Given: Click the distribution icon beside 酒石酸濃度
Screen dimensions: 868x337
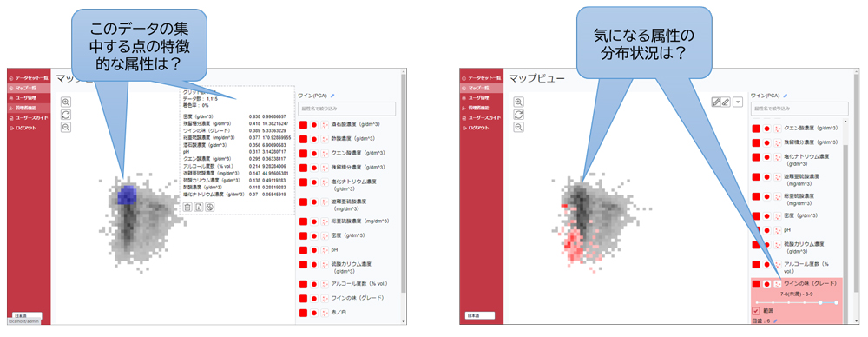Looking at the screenshot, I should click(325, 125).
